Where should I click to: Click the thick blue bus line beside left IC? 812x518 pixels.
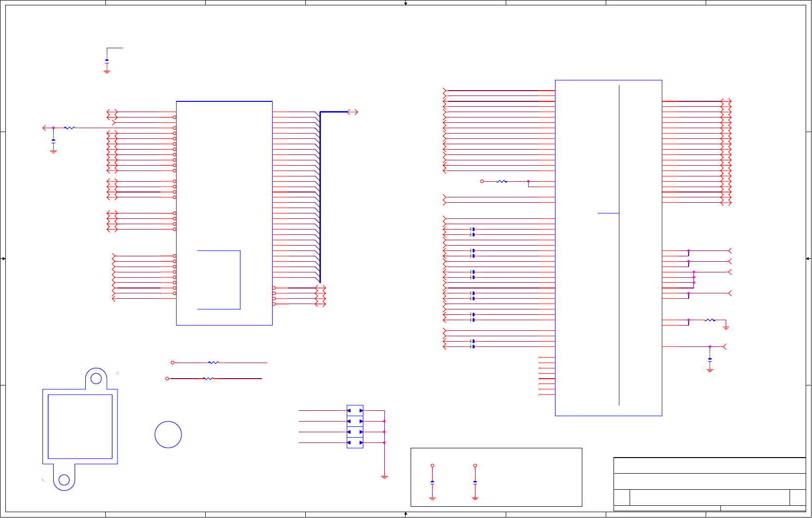click(x=320, y=197)
